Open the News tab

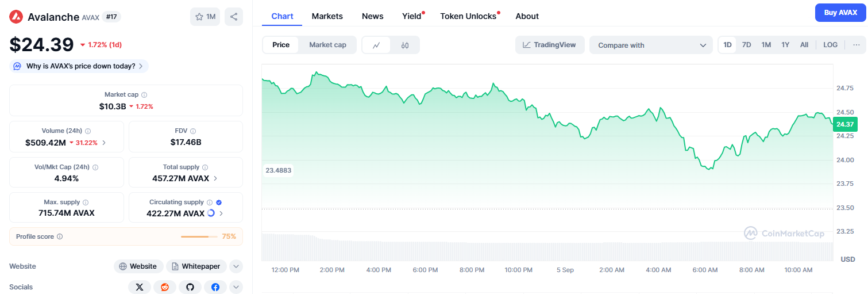point(373,16)
